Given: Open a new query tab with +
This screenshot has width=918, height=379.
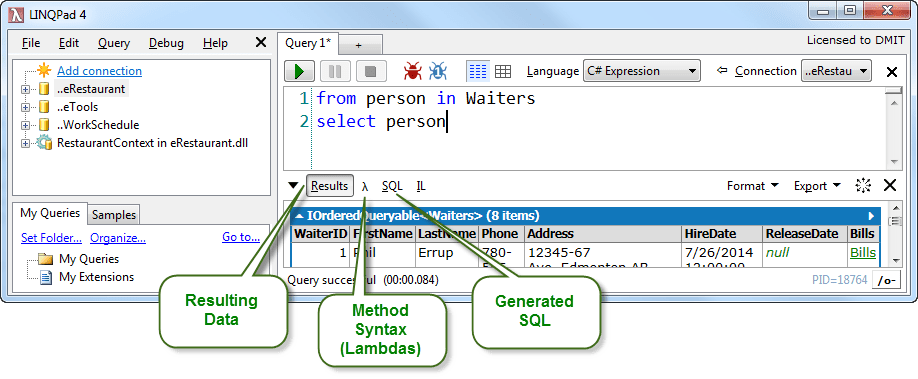Looking at the screenshot, I should (x=359, y=45).
